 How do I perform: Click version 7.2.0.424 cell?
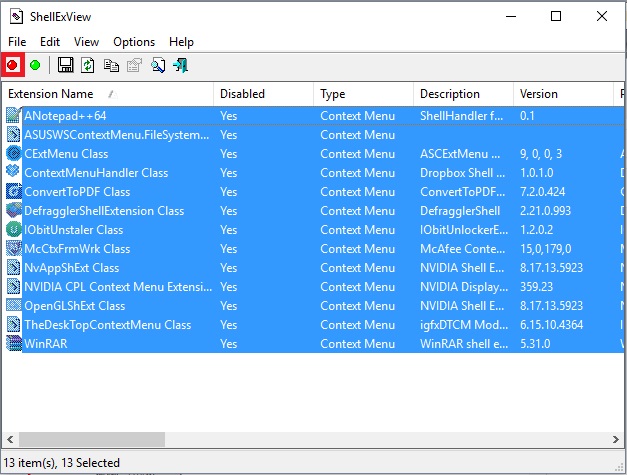click(x=543, y=192)
